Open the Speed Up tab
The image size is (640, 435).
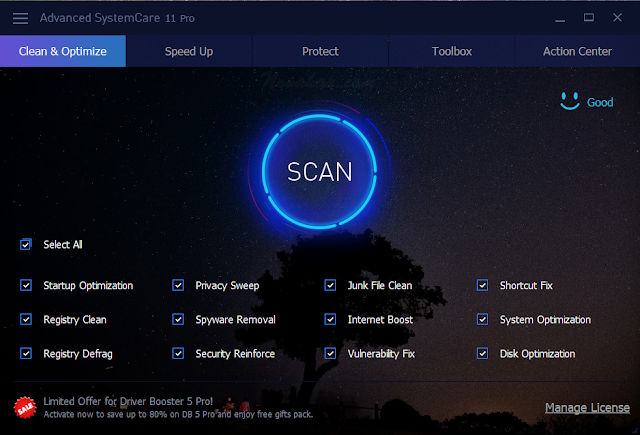click(x=189, y=51)
